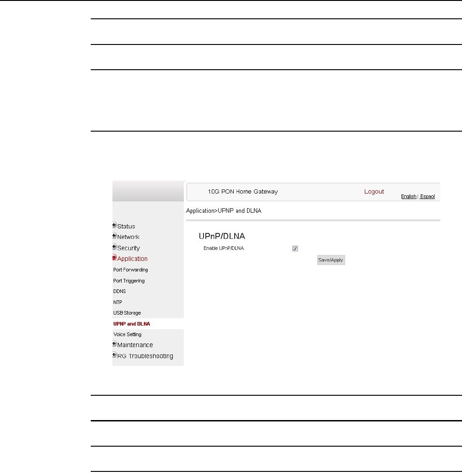Screen dimensions: 462x476
Task: Click the Network menu label
Action: tap(128, 237)
